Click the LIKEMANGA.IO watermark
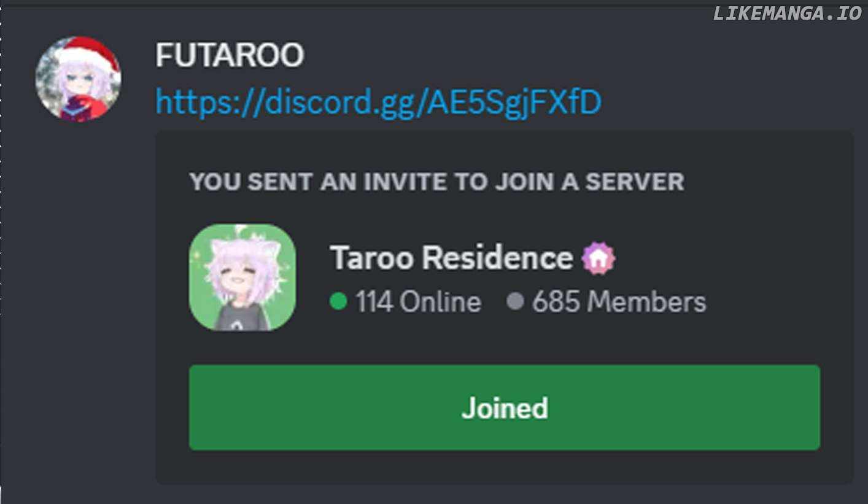This screenshot has width=868, height=504. pos(788,13)
